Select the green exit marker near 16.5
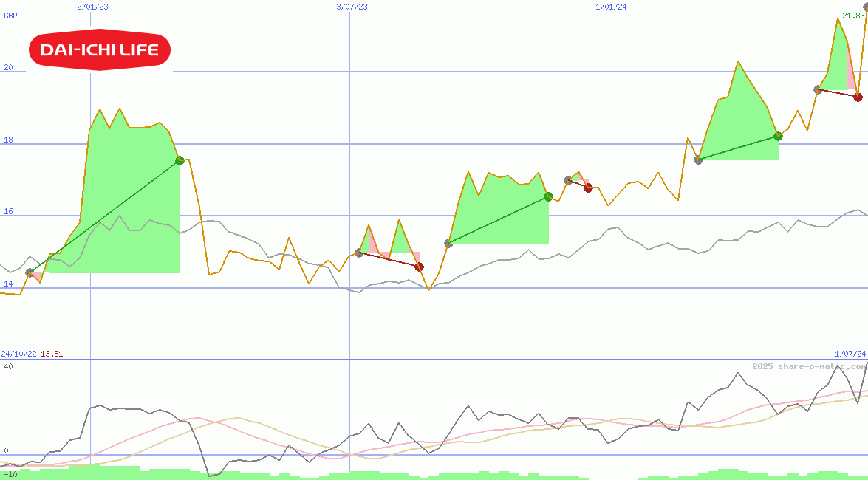The width and height of the screenshot is (868, 480). pyautogui.click(x=548, y=196)
